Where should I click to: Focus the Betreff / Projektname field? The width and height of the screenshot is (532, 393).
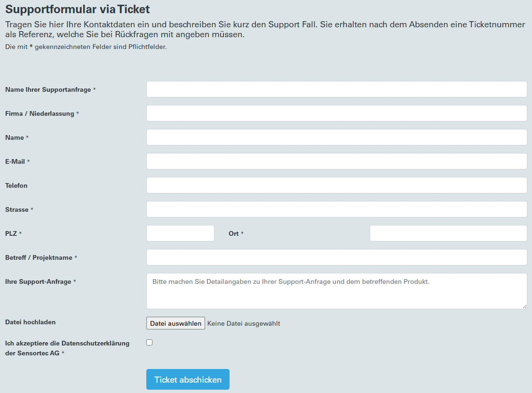click(337, 257)
